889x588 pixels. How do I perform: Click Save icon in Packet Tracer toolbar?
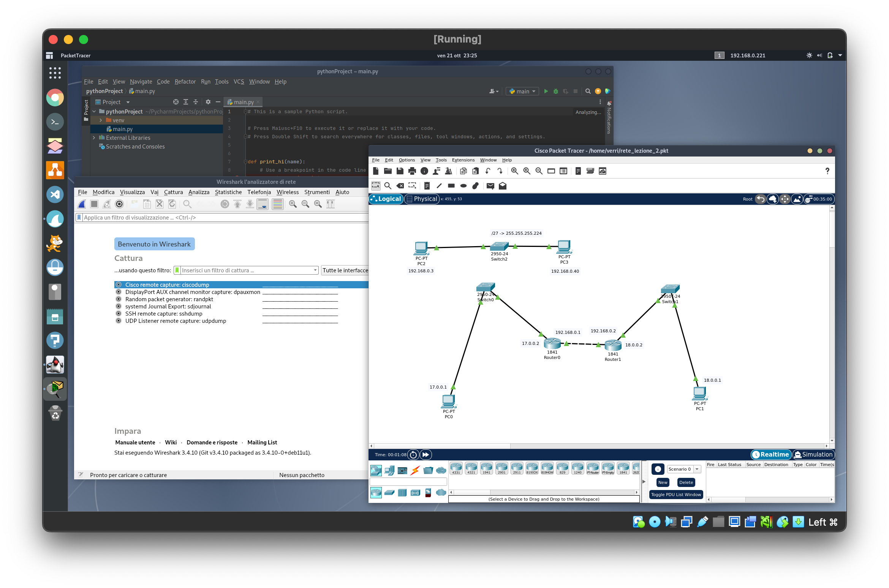[400, 171]
